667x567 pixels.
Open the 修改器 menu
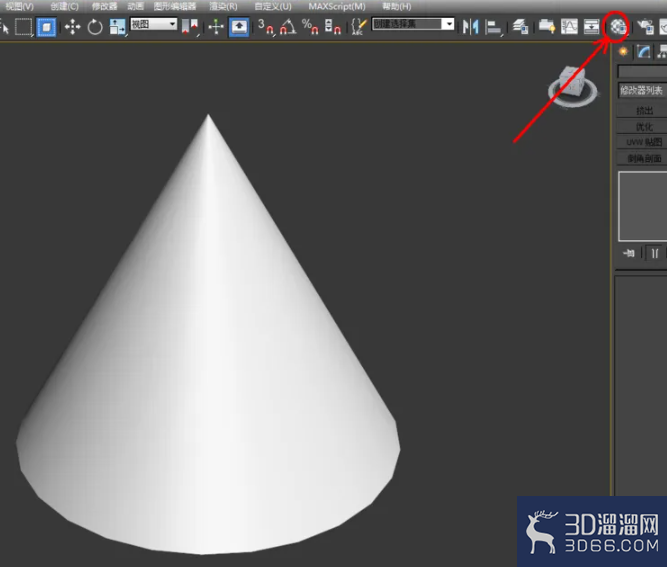tap(104, 6)
